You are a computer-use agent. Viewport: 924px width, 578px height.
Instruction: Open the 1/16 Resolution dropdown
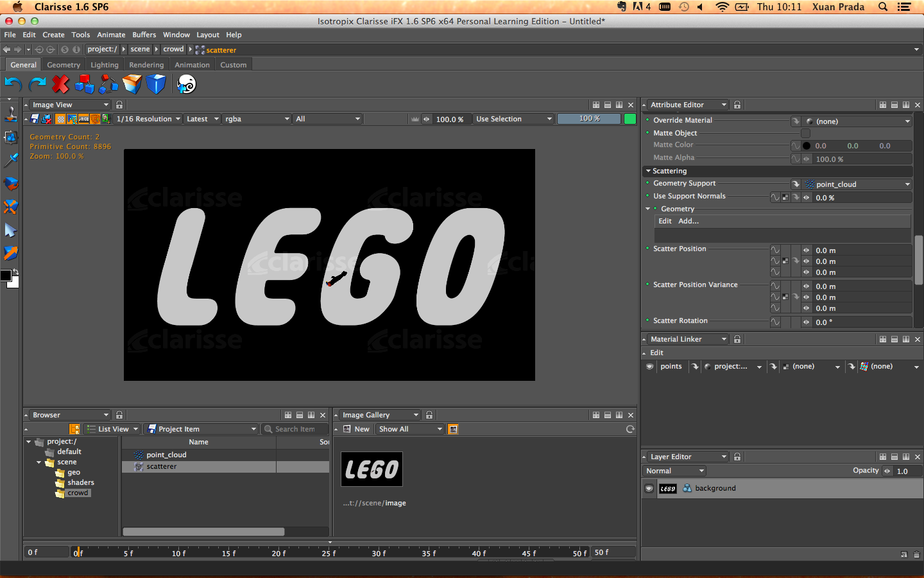[x=148, y=119]
